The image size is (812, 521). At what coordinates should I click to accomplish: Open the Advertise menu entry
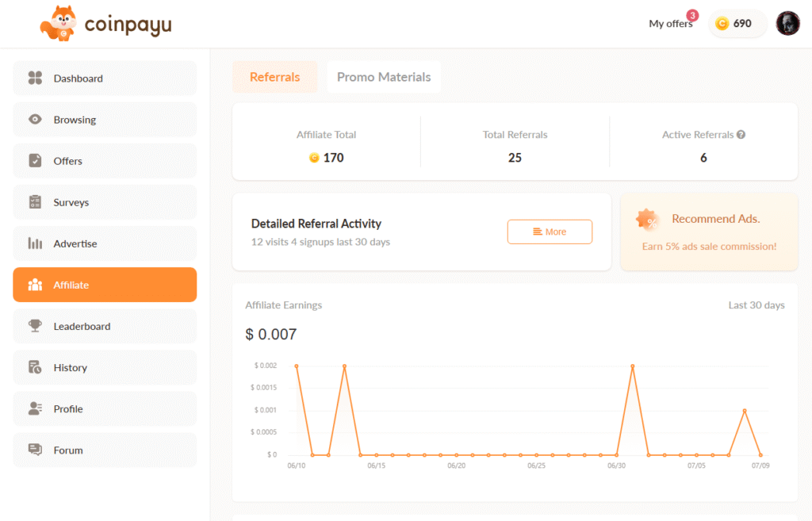click(x=105, y=243)
